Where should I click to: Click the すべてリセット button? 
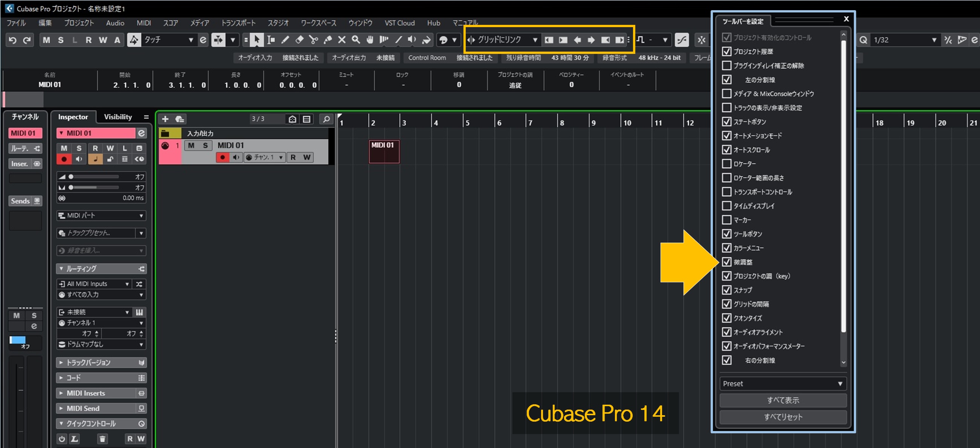[x=783, y=417]
